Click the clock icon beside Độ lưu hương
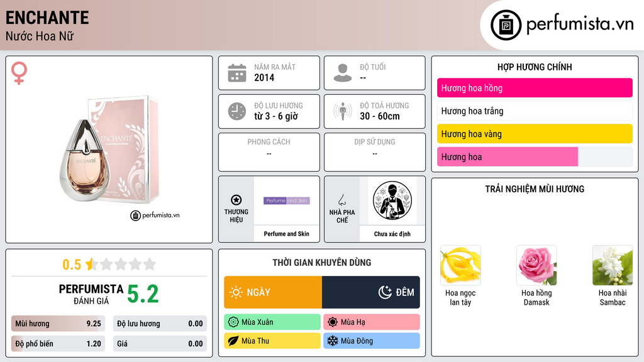The height and width of the screenshot is (362, 644). (237, 111)
